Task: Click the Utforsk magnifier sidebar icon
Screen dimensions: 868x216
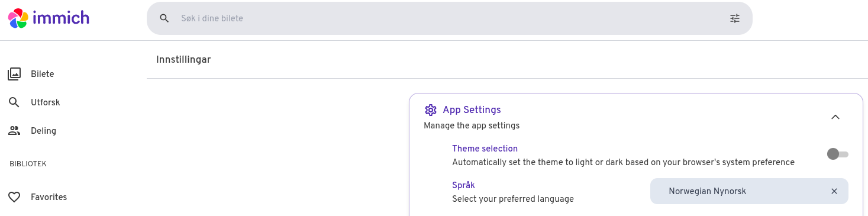Action: 14,102
